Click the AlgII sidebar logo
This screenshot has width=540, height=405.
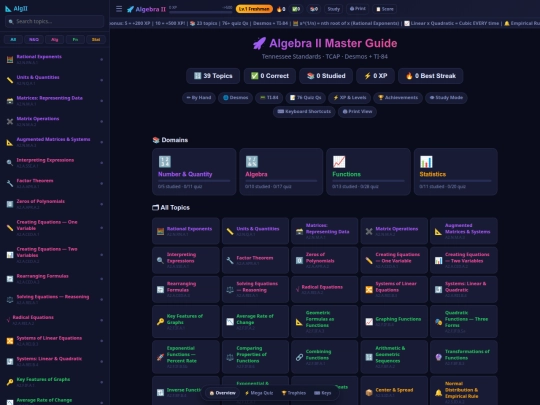coord(17,9)
